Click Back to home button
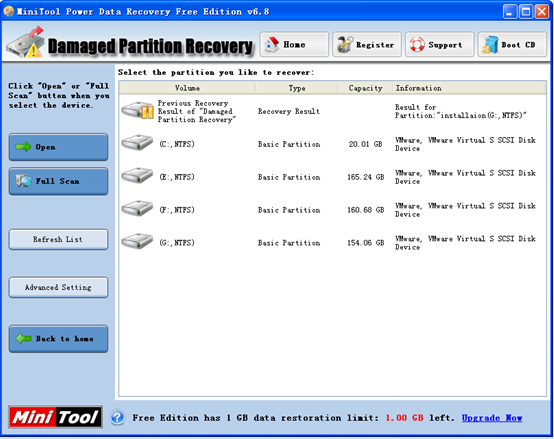The height and width of the screenshot is (439, 554). (x=58, y=339)
